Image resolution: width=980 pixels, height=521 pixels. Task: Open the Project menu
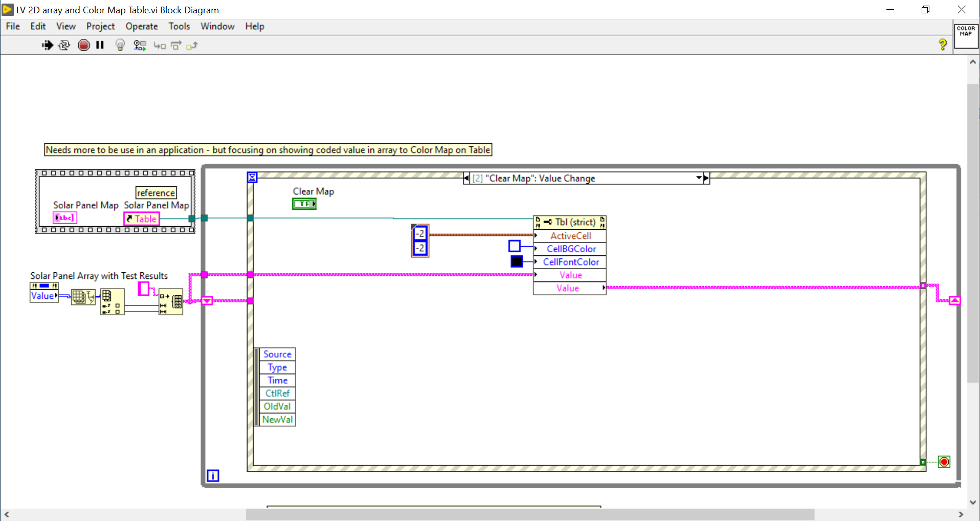tap(100, 27)
